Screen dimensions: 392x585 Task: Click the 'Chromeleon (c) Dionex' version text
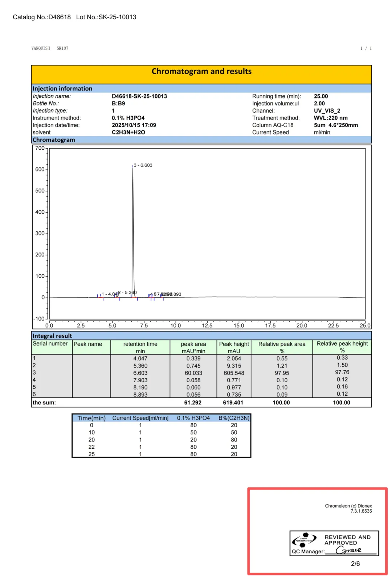tap(348, 506)
